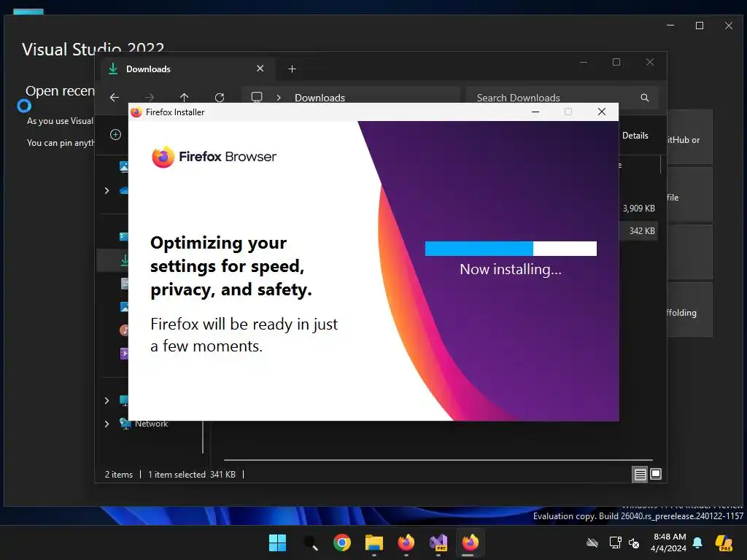Click the Back arrow in File Explorer
This screenshot has width=747, height=560.
115,98
